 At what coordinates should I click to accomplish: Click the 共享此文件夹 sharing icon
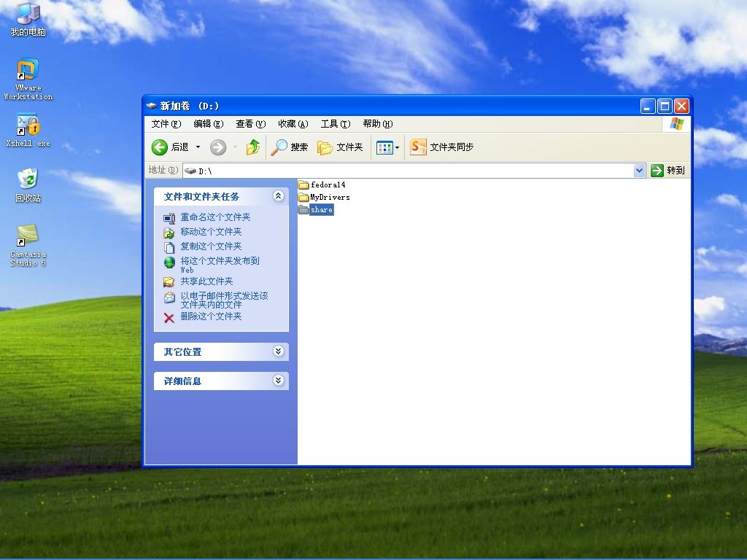[169, 282]
